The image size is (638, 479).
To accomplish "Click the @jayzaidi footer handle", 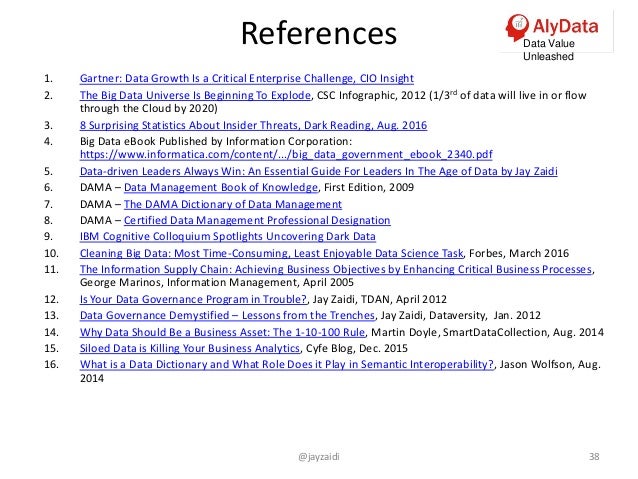I will (x=319, y=457).
